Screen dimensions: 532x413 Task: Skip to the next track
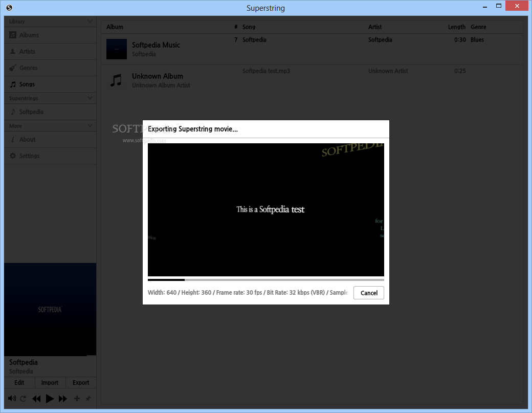click(x=63, y=398)
